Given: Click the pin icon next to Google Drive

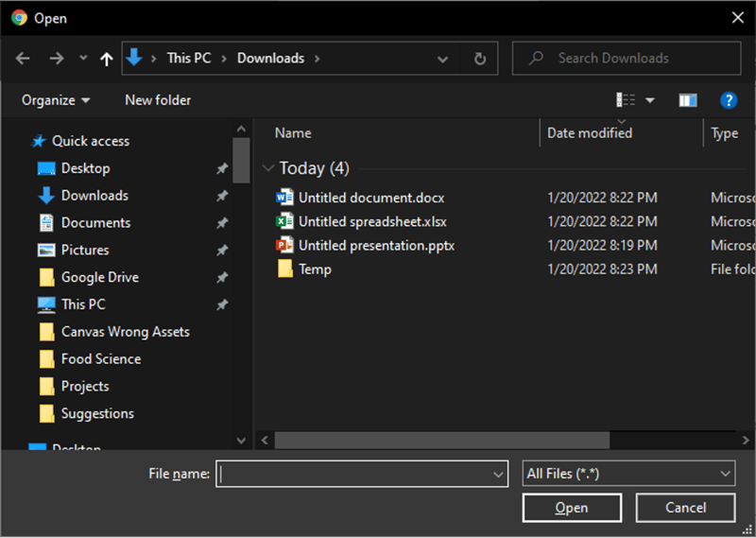Looking at the screenshot, I should [x=222, y=277].
